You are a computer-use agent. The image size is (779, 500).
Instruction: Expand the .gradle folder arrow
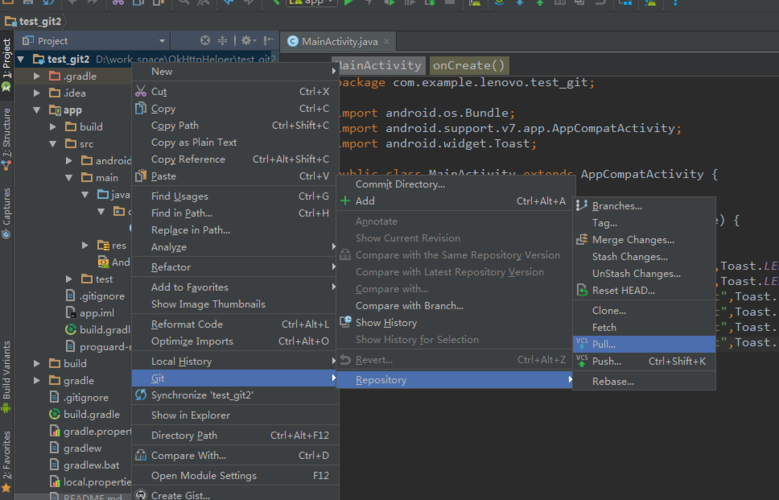tap(37, 77)
